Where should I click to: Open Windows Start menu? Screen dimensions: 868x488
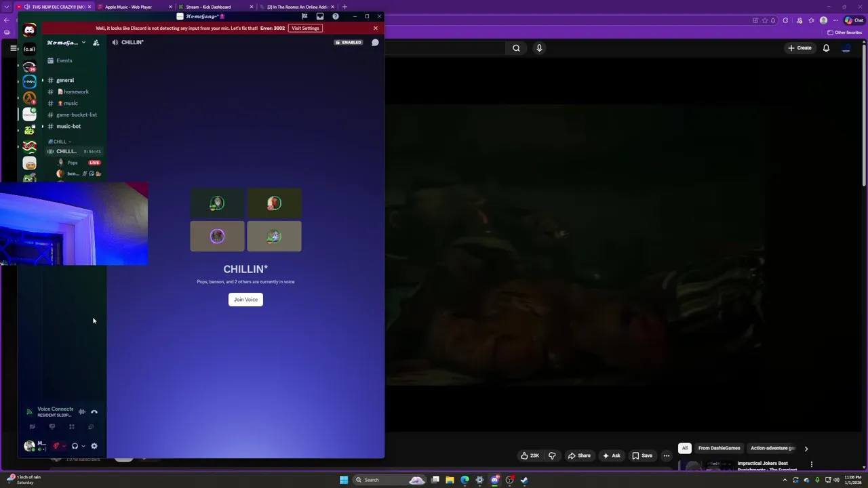(x=344, y=480)
